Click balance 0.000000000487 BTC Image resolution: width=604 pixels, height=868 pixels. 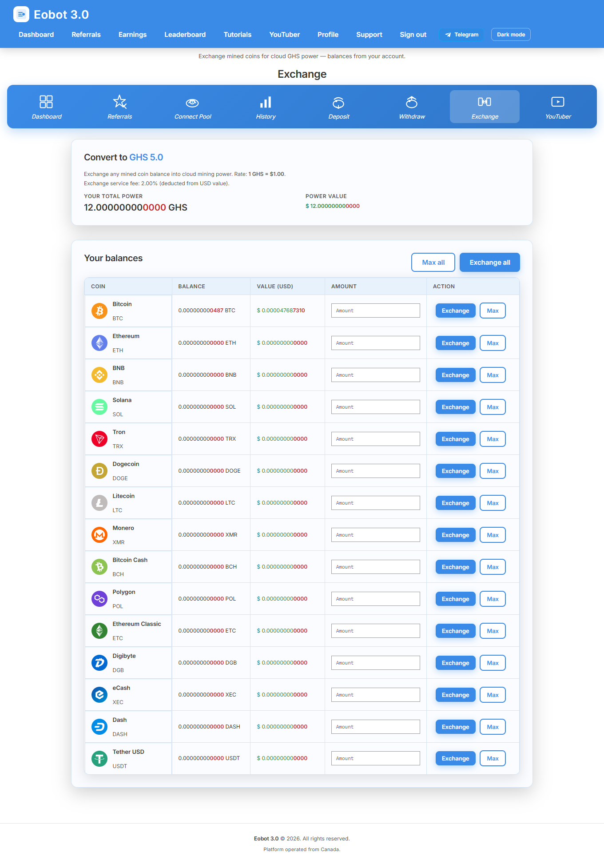pyautogui.click(x=207, y=311)
